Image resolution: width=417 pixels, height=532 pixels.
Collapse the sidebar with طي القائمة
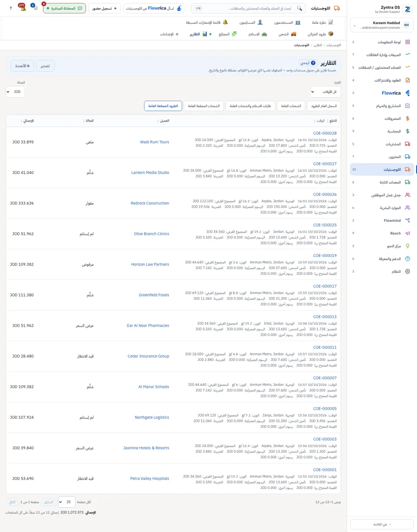click(x=382, y=524)
